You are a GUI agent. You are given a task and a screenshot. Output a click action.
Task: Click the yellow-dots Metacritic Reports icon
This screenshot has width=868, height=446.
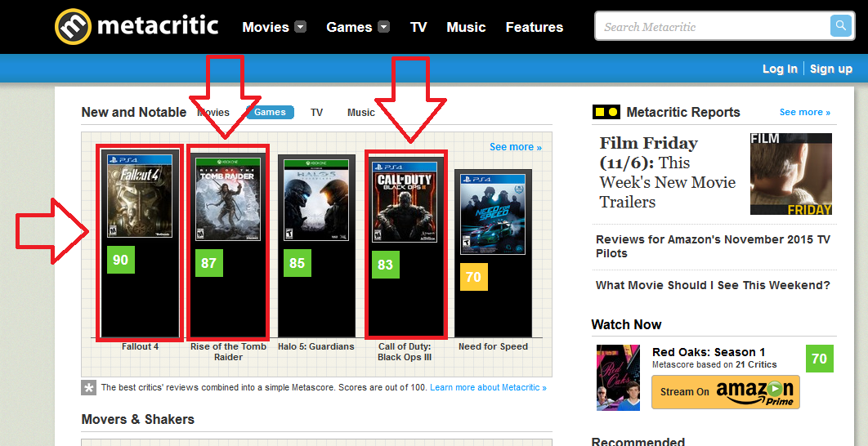(606, 112)
